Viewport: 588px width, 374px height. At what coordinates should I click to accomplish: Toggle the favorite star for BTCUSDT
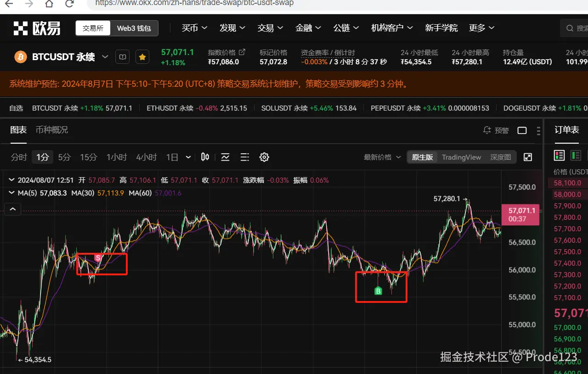pyautogui.click(x=142, y=57)
